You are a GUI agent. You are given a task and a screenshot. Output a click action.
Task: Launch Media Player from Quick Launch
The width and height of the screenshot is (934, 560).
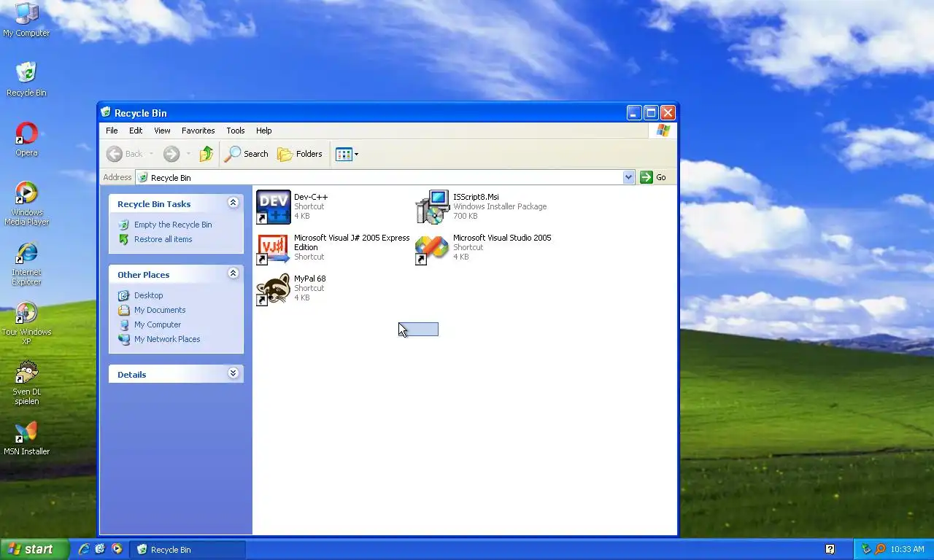click(117, 549)
